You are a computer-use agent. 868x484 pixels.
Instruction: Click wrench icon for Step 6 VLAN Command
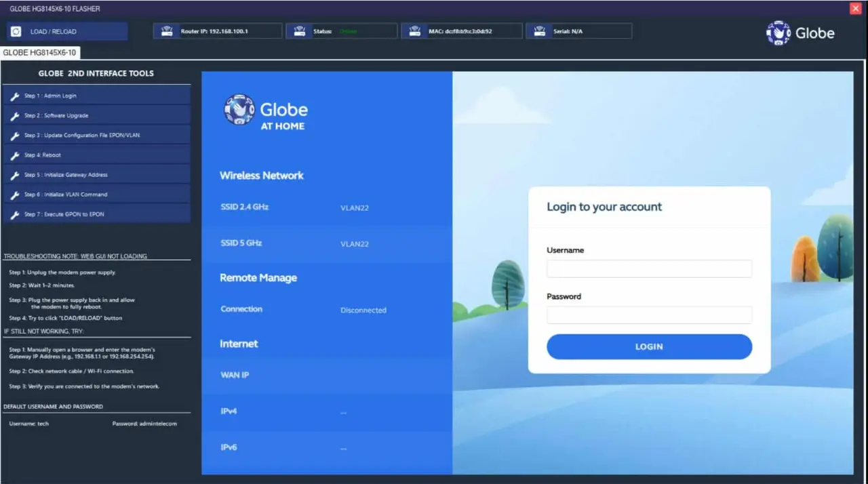click(15, 195)
